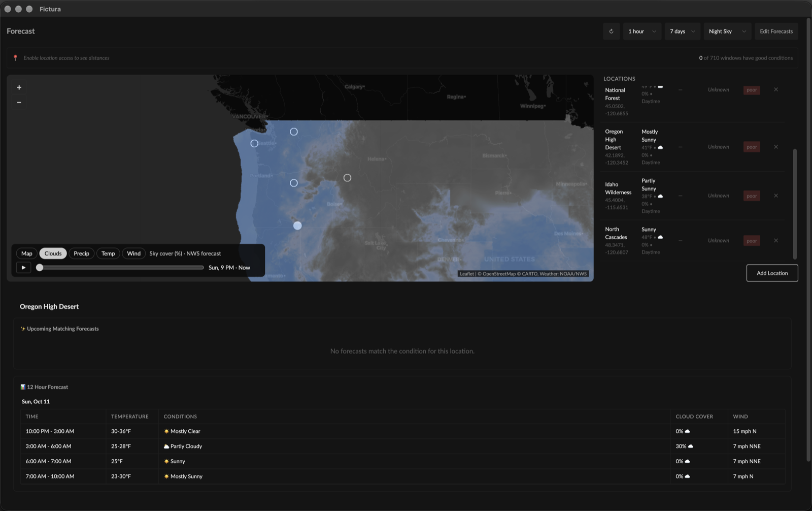The image size is (812, 511).
Task: Open the 7 days range dropdown
Action: pyautogui.click(x=682, y=31)
